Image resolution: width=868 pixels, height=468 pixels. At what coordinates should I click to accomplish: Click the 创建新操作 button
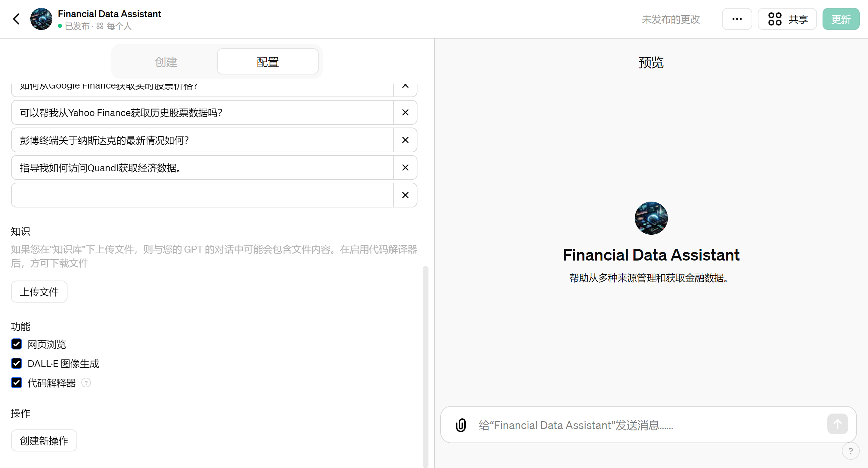point(44,440)
